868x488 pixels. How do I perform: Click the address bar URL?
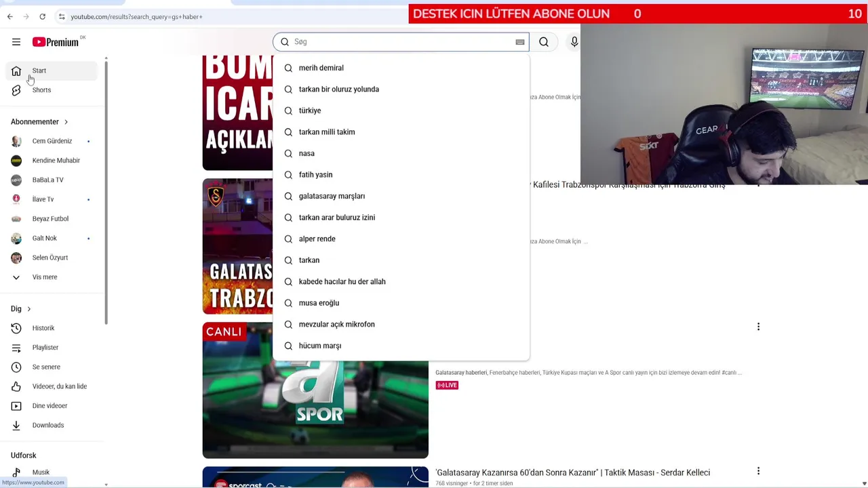[x=136, y=16]
